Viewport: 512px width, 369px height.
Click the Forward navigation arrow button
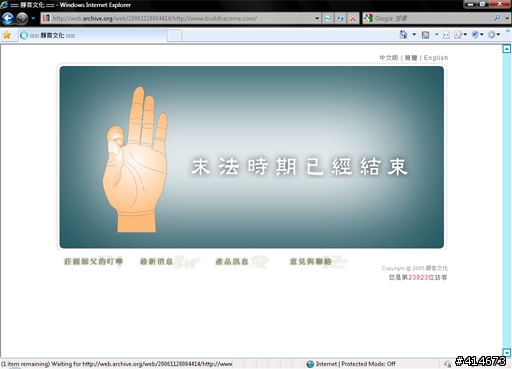pos(22,18)
